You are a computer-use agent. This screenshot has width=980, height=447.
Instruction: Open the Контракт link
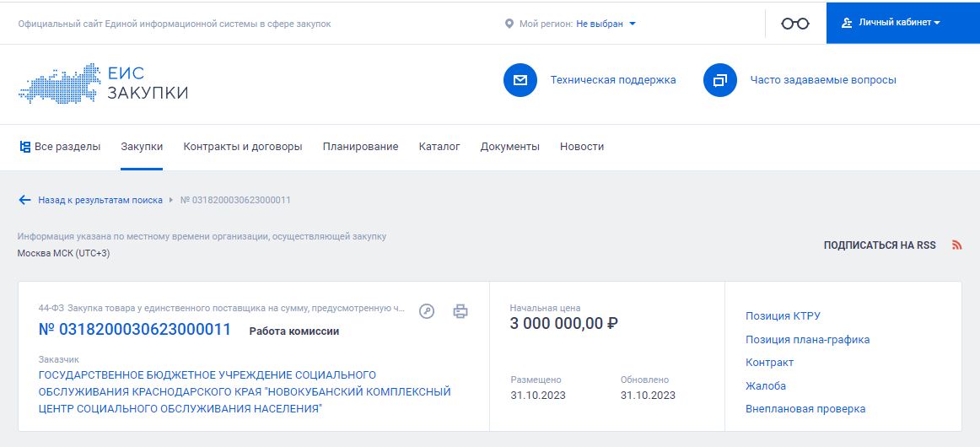(x=769, y=363)
